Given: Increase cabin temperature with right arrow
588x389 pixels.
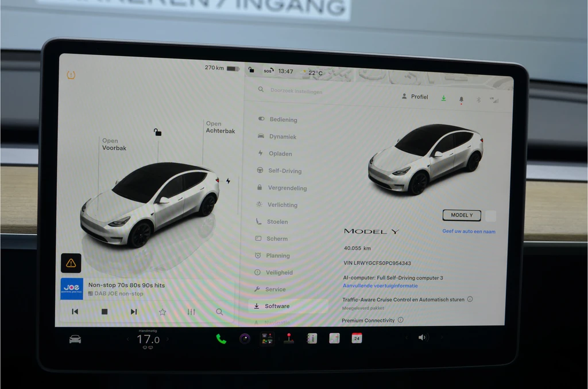Looking at the screenshot, I should point(168,339).
